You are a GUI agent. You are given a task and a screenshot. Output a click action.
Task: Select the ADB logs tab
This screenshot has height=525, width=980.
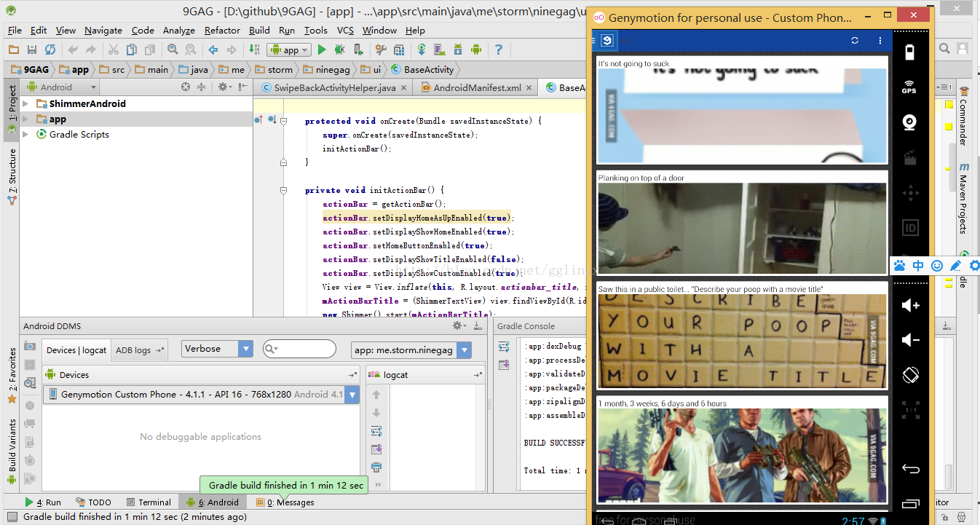pyautogui.click(x=139, y=350)
